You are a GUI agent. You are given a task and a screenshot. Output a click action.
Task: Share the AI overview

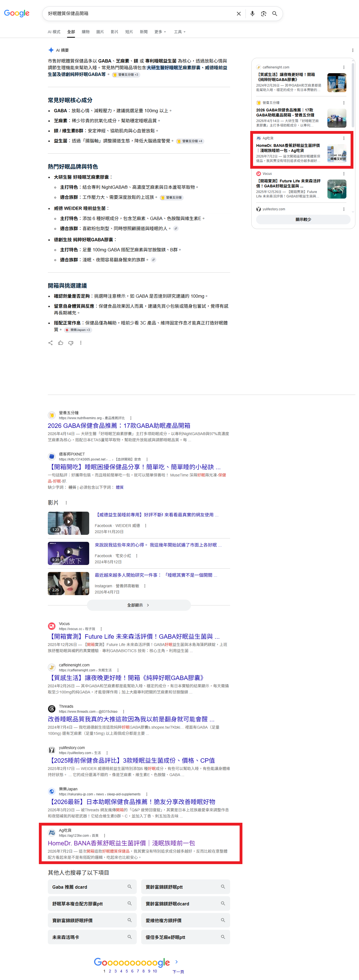(50, 343)
